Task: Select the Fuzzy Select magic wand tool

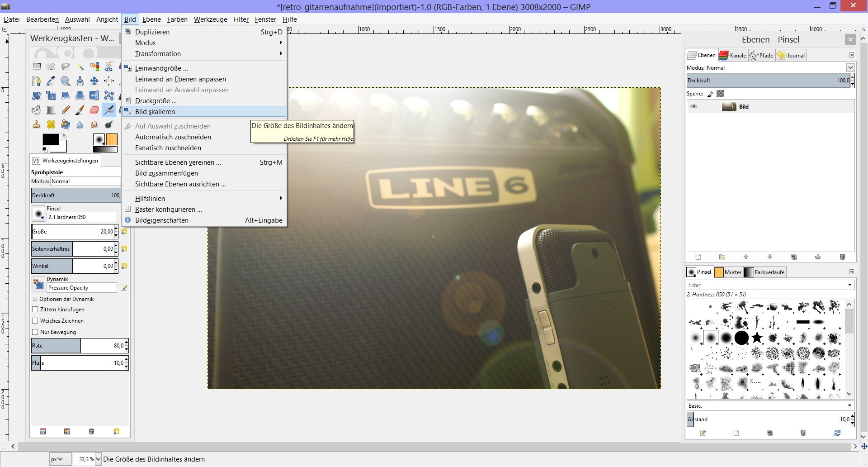Action: (x=80, y=67)
